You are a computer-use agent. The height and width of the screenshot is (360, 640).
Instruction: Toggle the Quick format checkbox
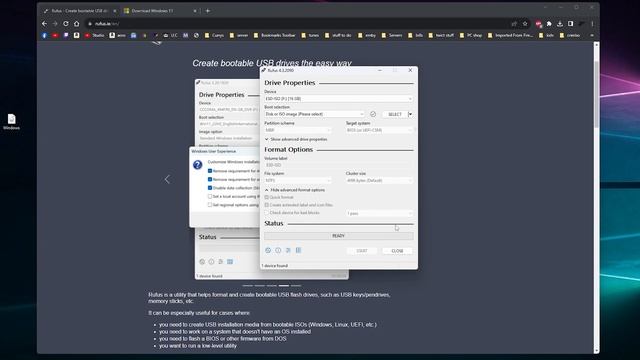[267, 197]
